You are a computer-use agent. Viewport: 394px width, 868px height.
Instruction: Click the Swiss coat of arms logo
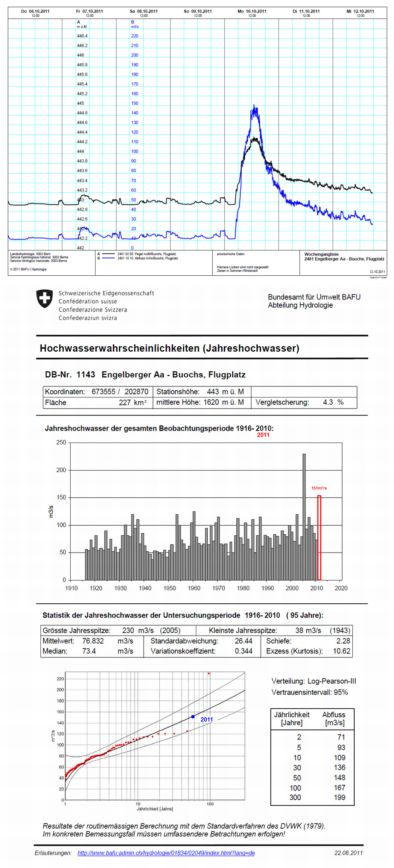tap(44, 299)
